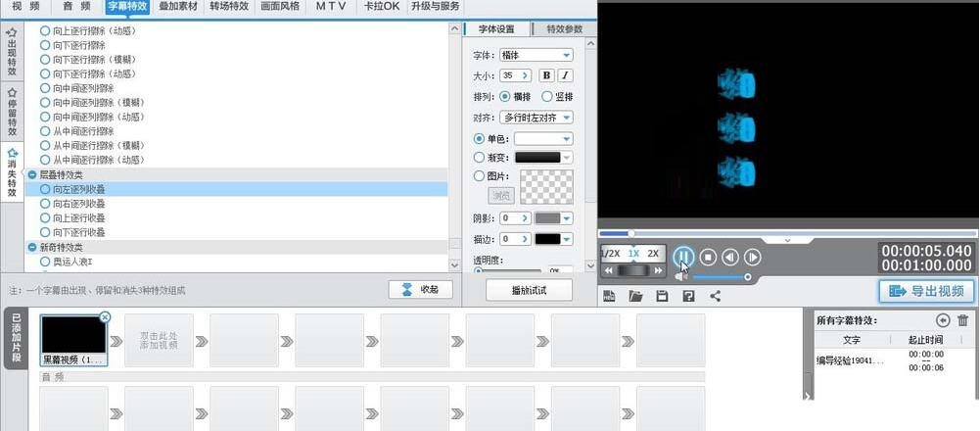Screen dimensions: 980x431
Task: Click the 描边 black color swatch
Action: (547, 239)
